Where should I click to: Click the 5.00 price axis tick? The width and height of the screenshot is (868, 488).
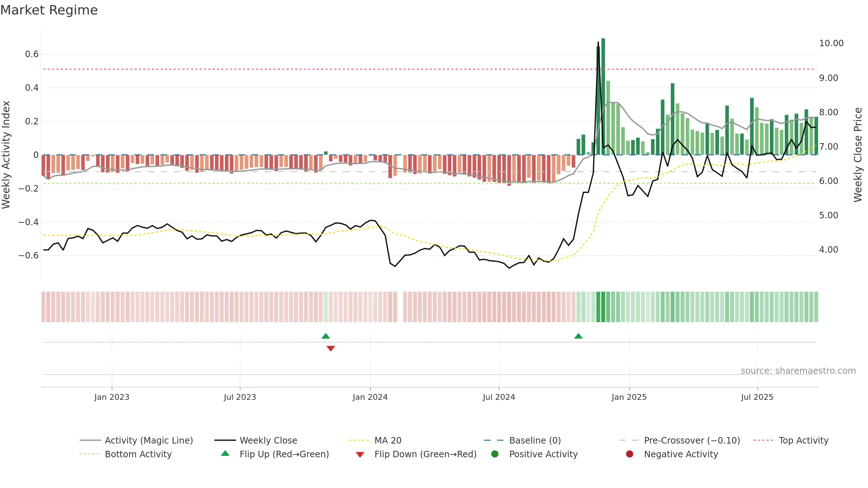click(829, 215)
